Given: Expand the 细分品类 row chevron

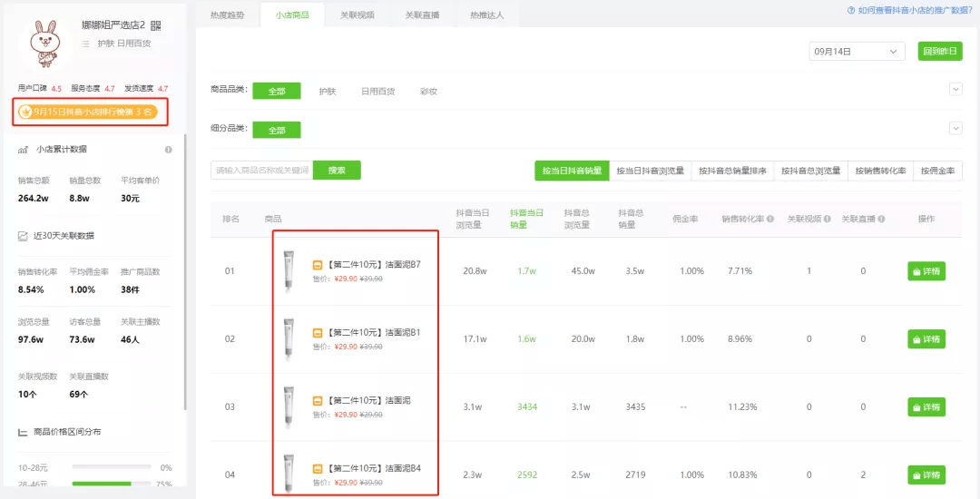Looking at the screenshot, I should (955, 128).
